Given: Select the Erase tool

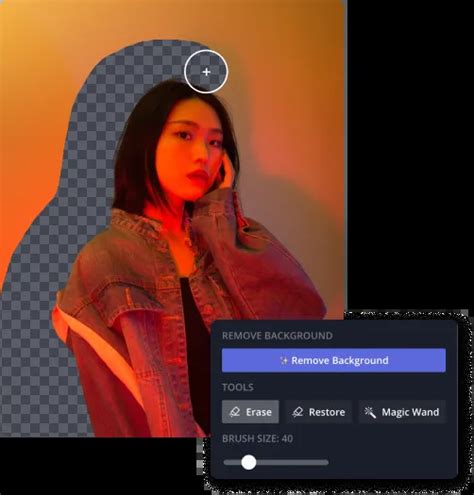Looking at the screenshot, I should [x=250, y=412].
